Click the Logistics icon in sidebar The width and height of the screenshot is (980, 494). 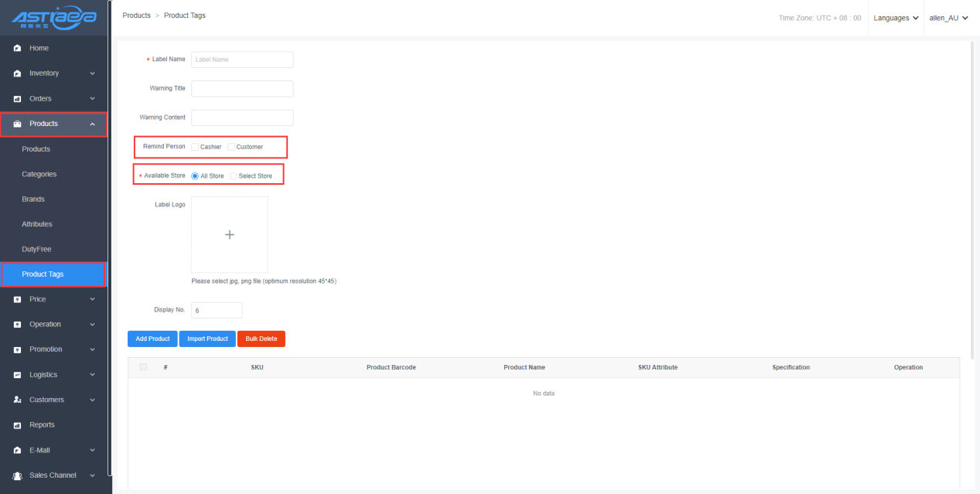pyautogui.click(x=17, y=375)
